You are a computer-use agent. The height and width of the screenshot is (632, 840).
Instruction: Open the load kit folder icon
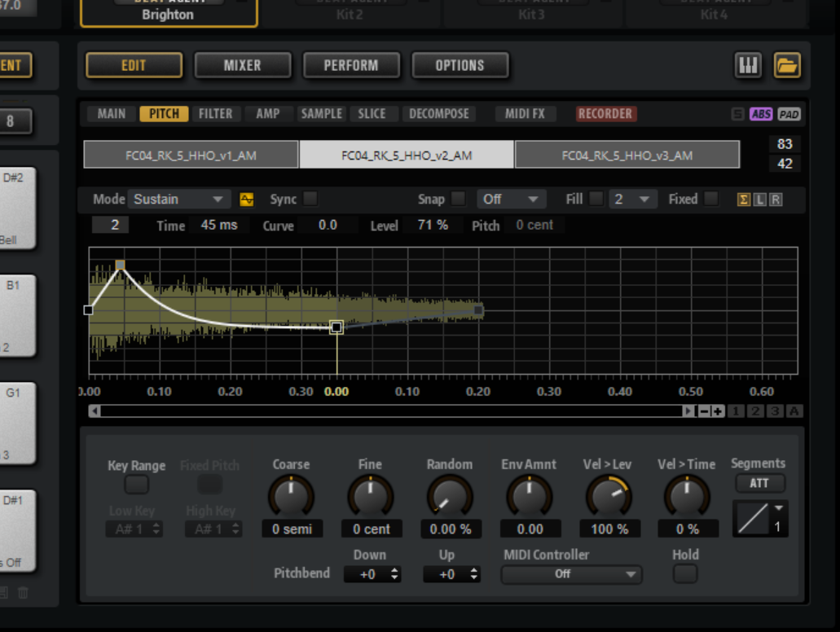(787, 66)
